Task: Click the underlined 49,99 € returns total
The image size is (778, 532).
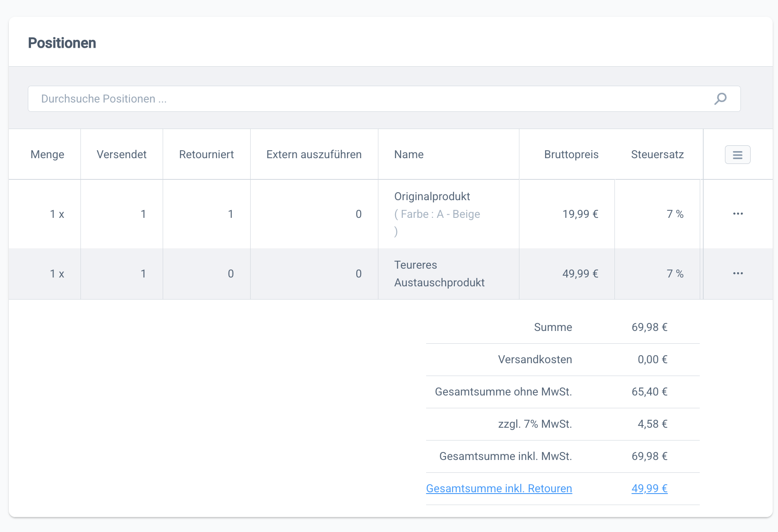Action: coord(649,488)
